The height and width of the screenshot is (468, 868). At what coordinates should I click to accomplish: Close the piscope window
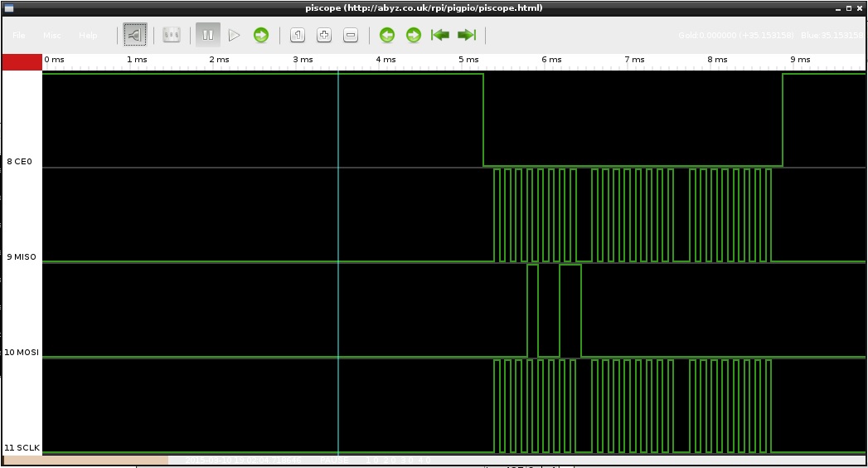pyautogui.click(x=860, y=8)
